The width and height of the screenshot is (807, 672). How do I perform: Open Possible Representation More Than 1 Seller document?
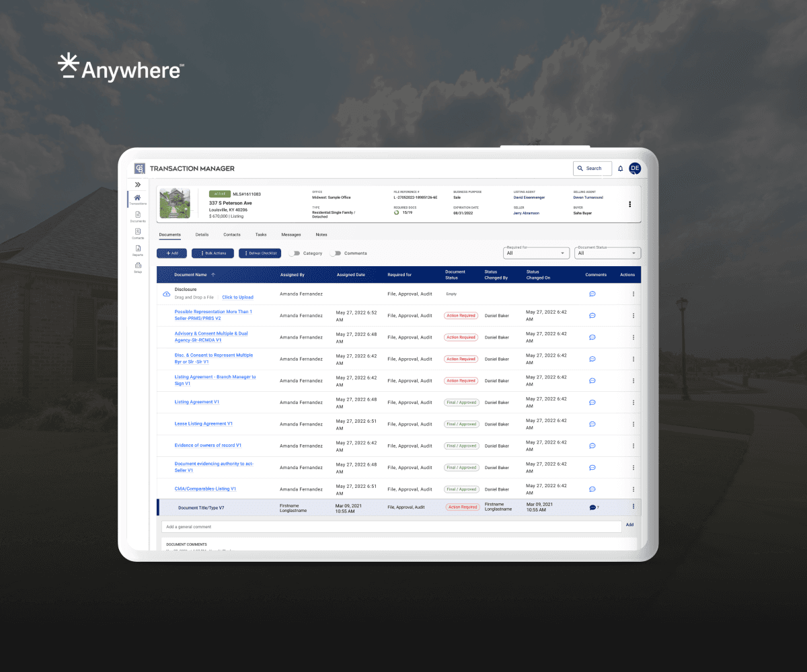(x=213, y=315)
